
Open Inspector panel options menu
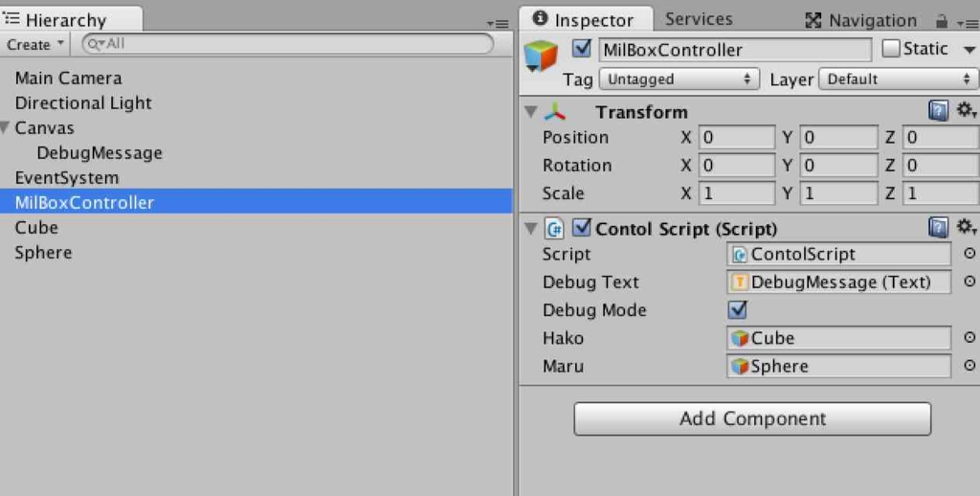coord(968,23)
